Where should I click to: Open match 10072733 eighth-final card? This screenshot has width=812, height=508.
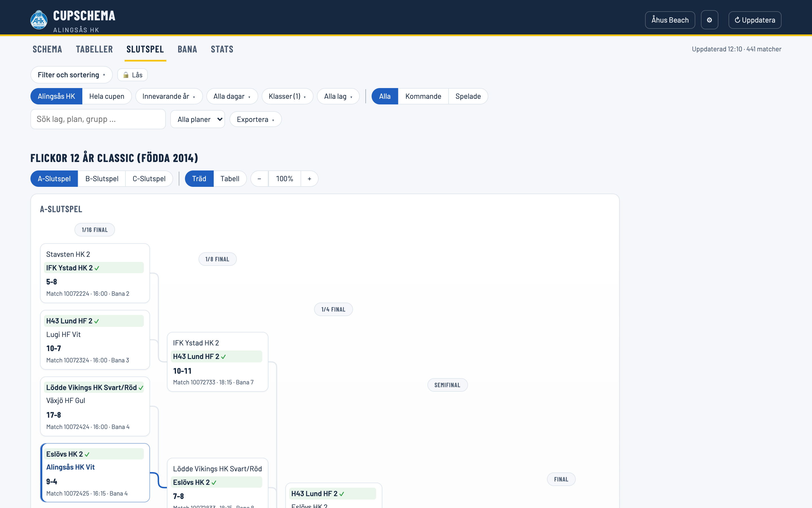click(217, 362)
